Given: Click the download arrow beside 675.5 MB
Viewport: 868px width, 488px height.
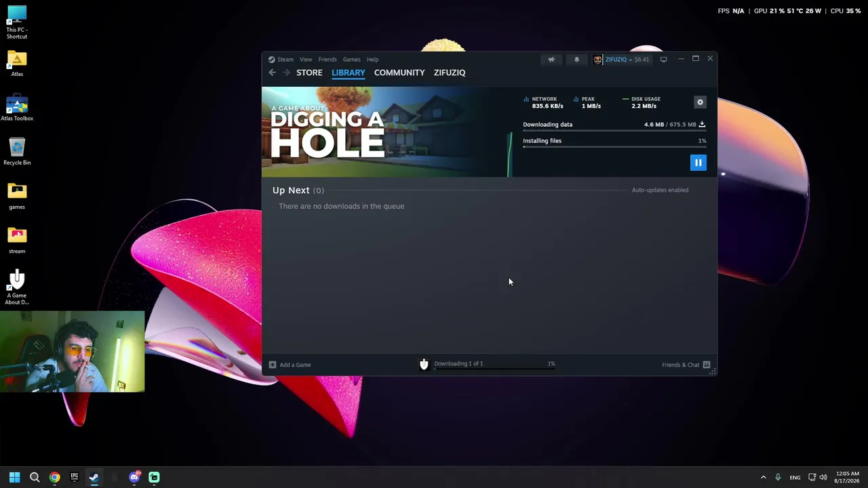Looking at the screenshot, I should (x=702, y=125).
